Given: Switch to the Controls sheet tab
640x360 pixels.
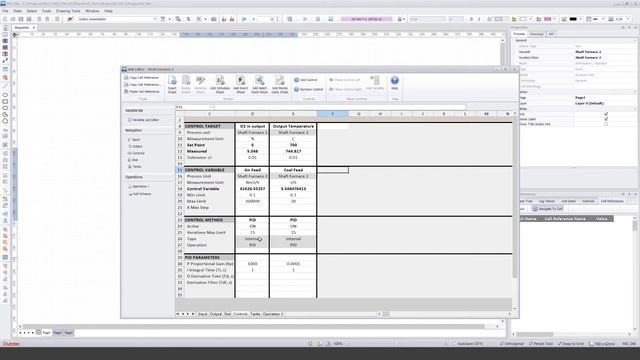Looking at the screenshot, I should click(240, 314).
